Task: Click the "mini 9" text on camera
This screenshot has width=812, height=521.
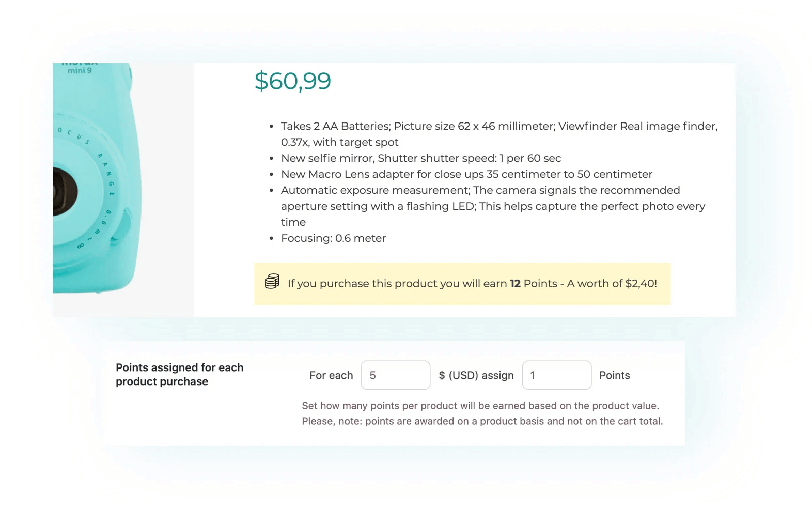Action: pyautogui.click(x=80, y=70)
